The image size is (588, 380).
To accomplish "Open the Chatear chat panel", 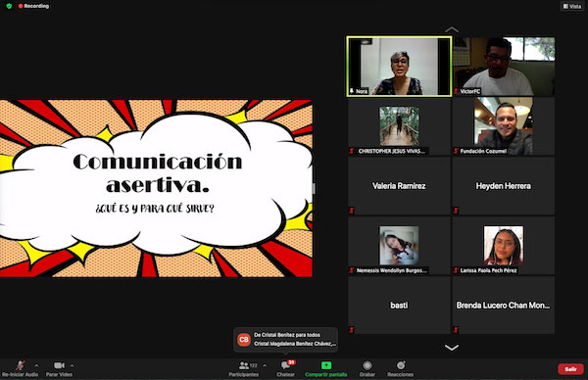I will (286, 368).
